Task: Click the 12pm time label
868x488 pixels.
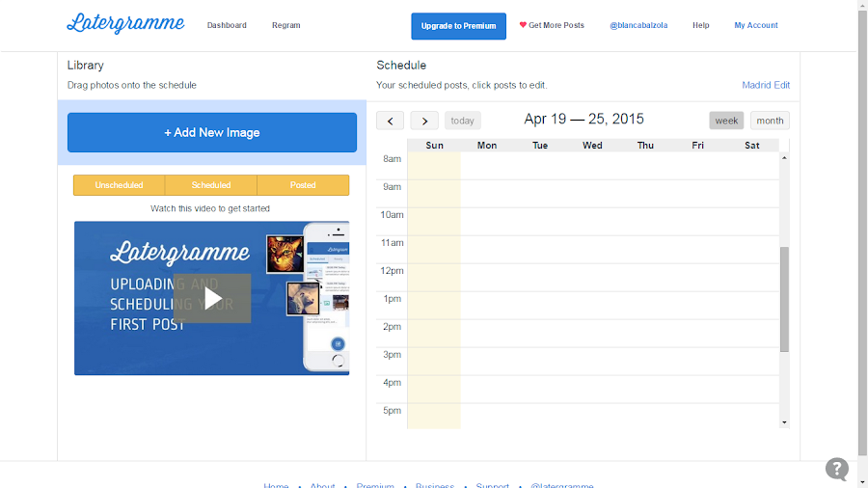Action: point(392,271)
